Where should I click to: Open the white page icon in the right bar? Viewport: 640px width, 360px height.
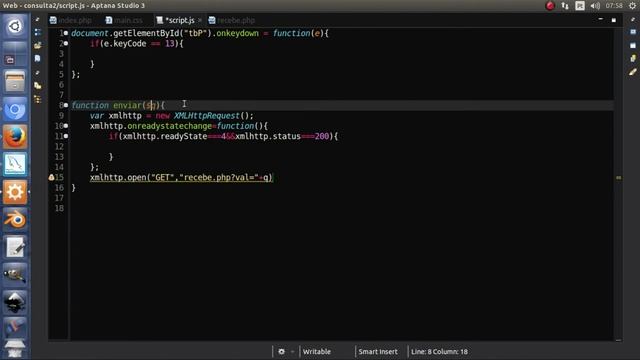coord(633,45)
